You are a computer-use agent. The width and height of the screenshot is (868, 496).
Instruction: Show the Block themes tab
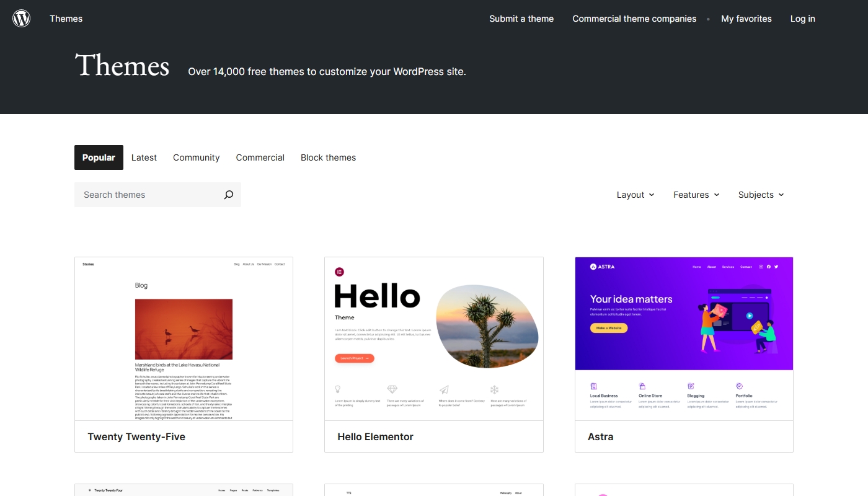328,157
